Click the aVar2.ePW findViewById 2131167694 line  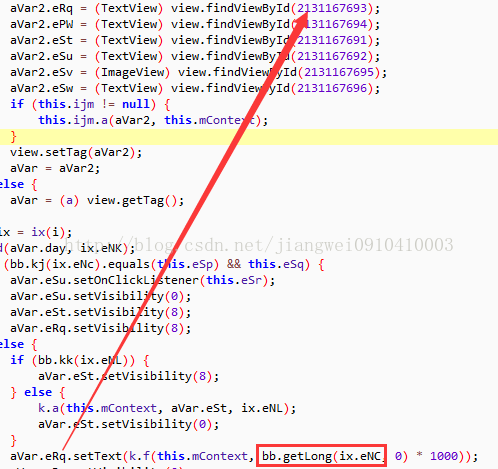[195, 24]
